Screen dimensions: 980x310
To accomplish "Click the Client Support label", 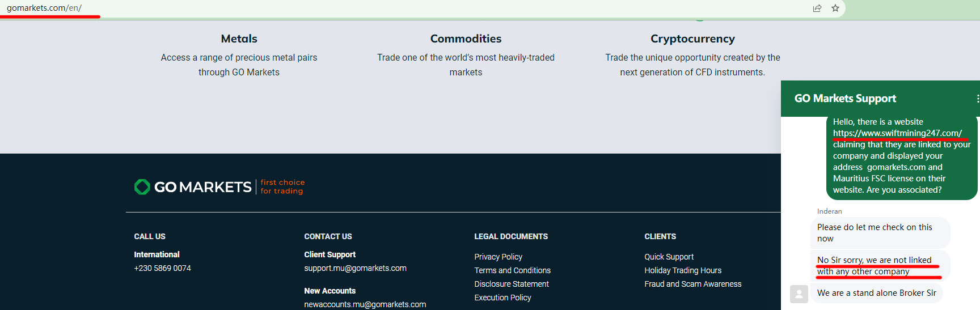I will (330, 254).
